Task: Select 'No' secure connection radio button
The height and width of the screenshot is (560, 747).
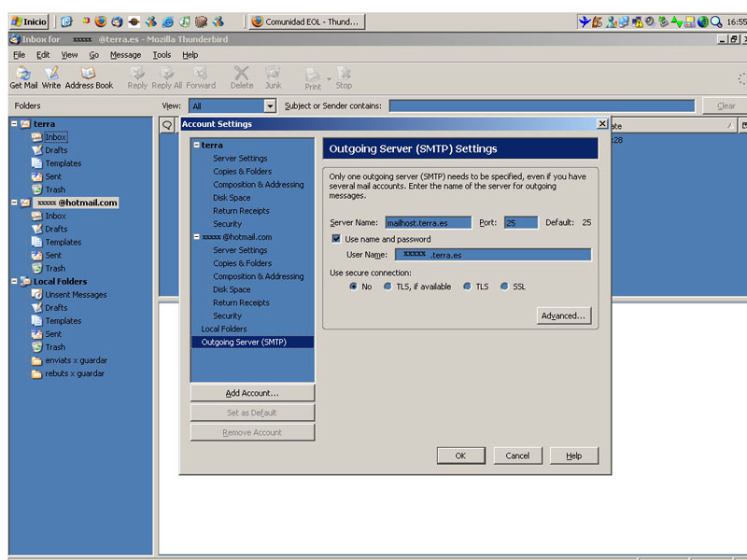Action: pyautogui.click(x=353, y=287)
